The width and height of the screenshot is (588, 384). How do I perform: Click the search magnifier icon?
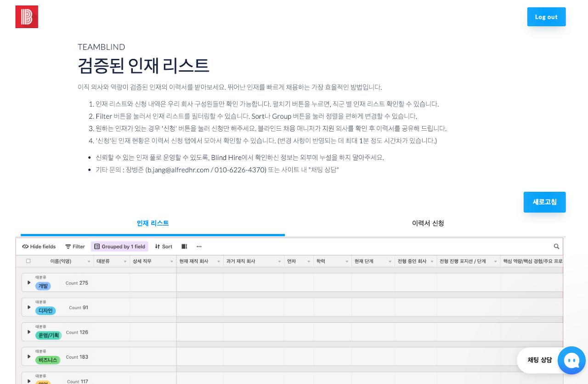click(556, 246)
